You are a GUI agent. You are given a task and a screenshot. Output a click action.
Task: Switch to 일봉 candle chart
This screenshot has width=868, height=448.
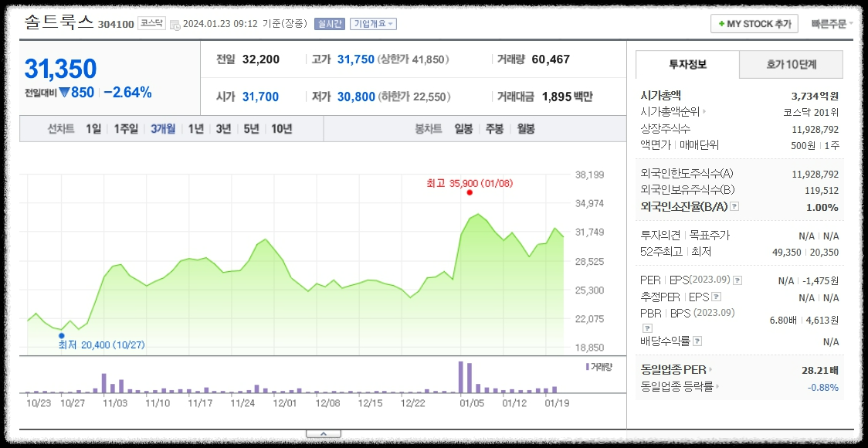(x=463, y=129)
